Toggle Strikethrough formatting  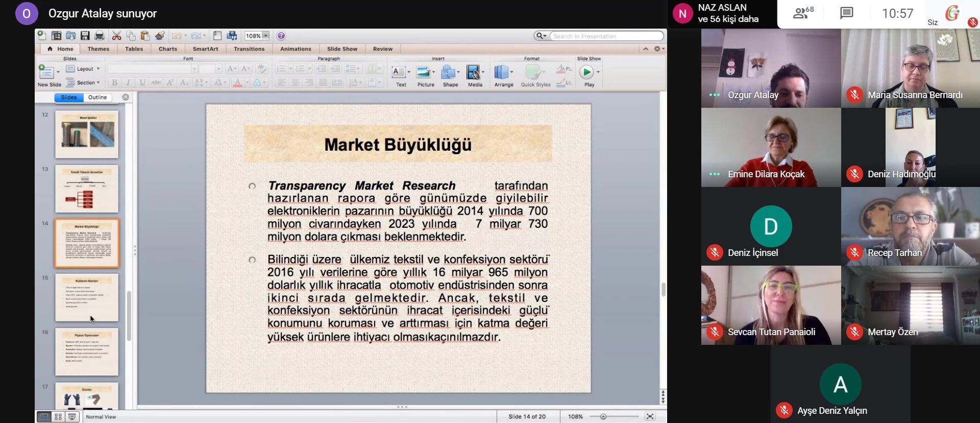click(x=156, y=82)
